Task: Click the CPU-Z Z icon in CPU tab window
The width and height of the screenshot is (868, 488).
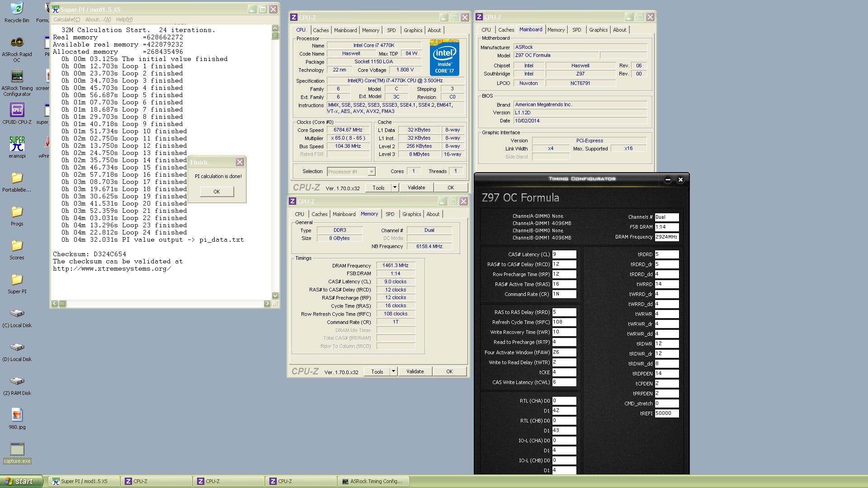Action: tap(293, 17)
